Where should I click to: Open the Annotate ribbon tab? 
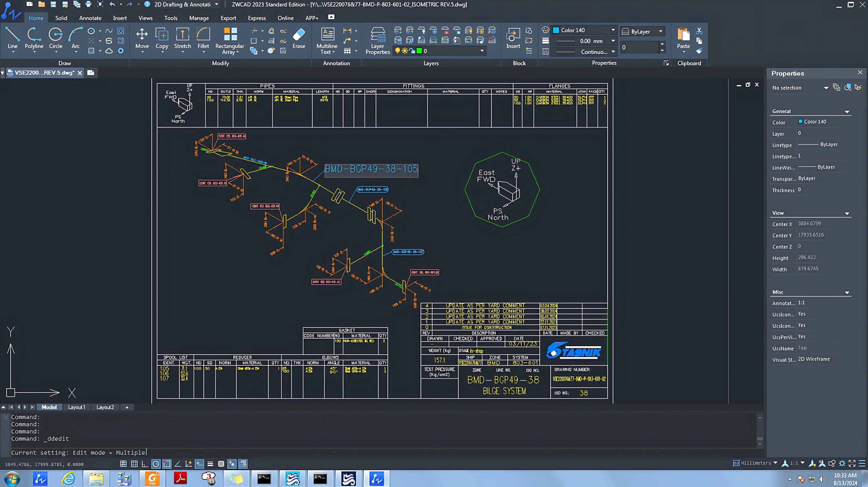[x=90, y=17]
